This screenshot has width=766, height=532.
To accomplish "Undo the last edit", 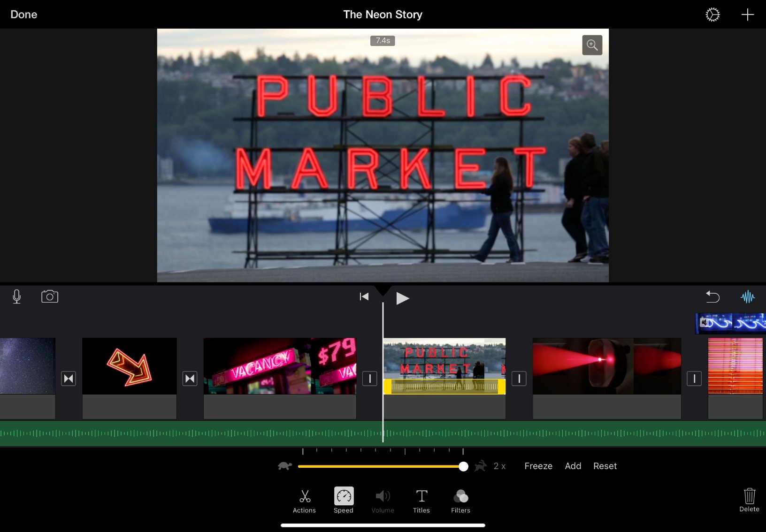I will [x=712, y=296].
